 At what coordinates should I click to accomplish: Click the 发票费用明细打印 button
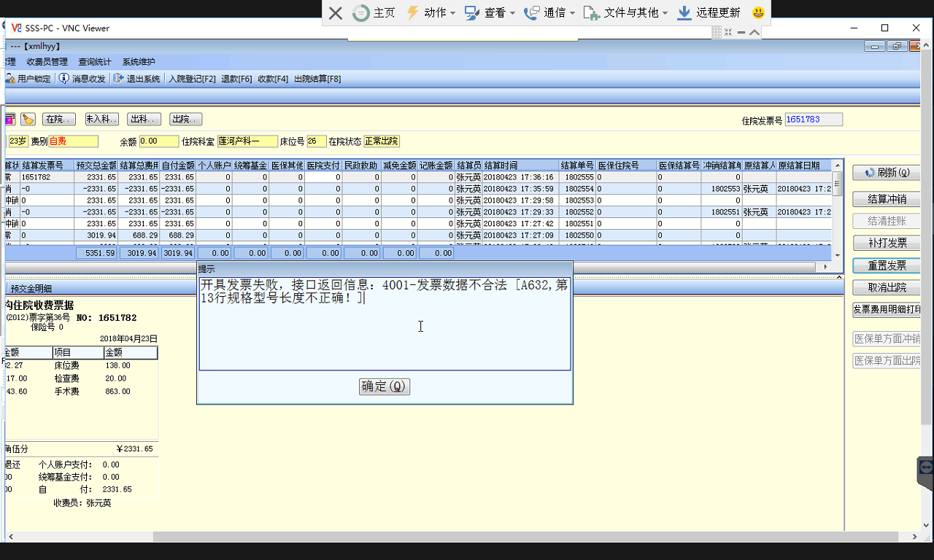(x=887, y=310)
